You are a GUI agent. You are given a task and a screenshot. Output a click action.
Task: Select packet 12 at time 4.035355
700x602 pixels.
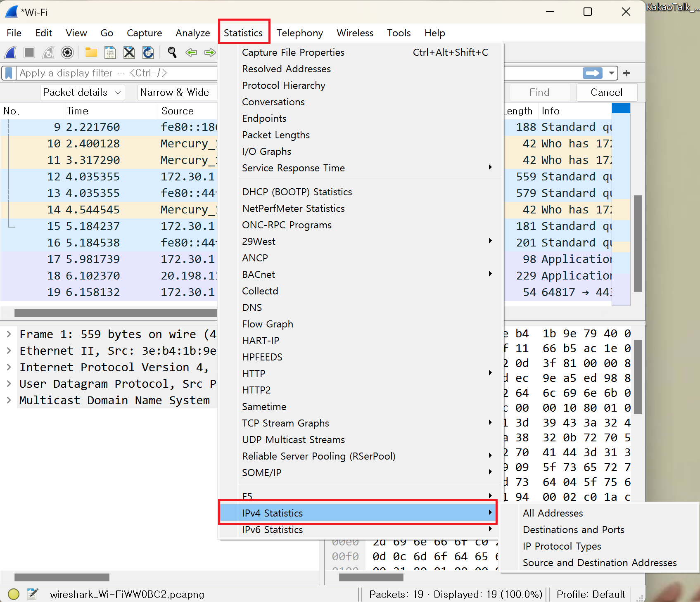point(109,177)
